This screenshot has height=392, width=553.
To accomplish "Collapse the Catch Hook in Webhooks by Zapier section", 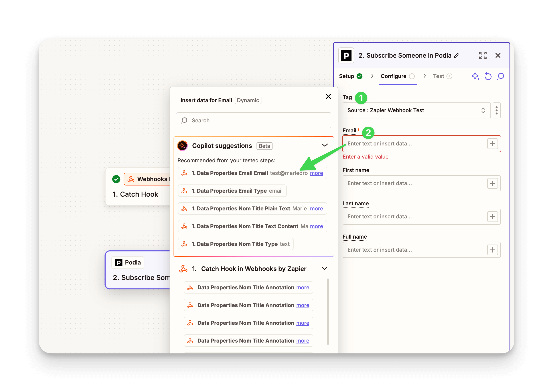I will coord(324,268).
